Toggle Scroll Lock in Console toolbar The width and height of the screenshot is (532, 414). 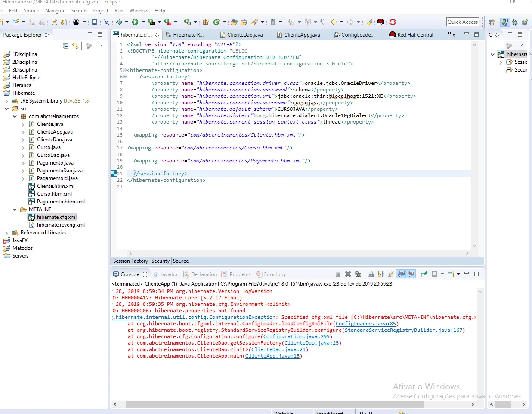[x=381, y=274]
